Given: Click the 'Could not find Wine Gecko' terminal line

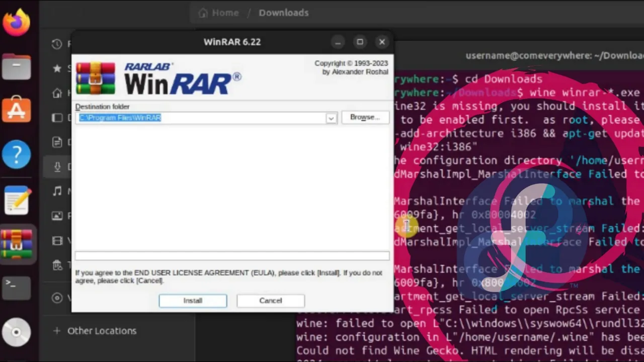Looking at the screenshot, I should (470, 350).
